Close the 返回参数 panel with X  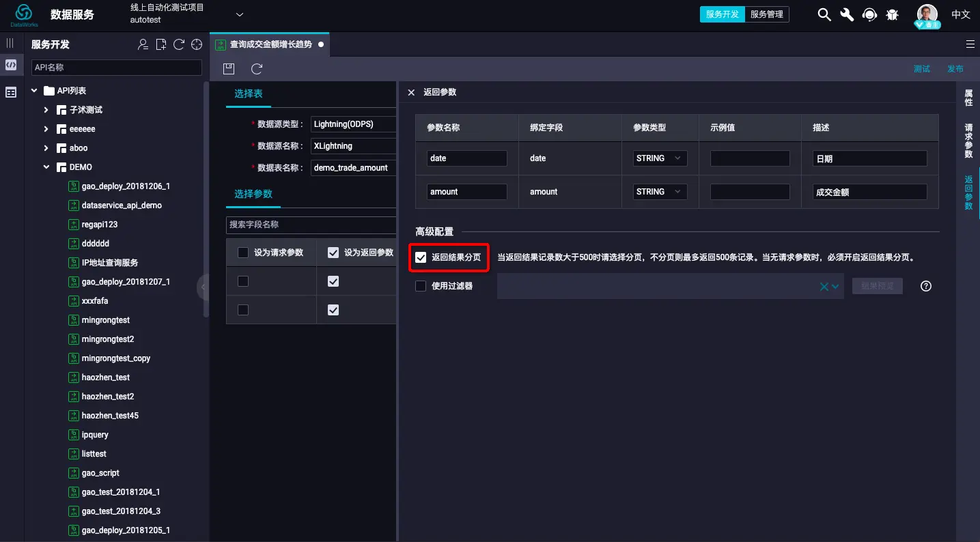tap(411, 92)
